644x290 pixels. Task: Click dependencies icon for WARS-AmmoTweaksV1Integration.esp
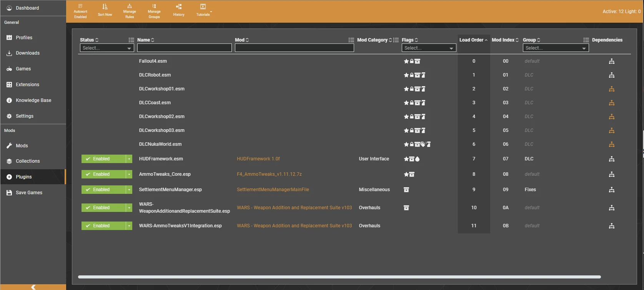[x=612, y=226]
